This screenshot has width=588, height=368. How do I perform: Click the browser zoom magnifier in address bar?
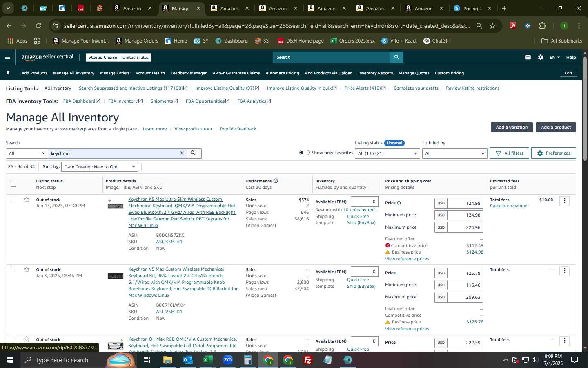(x=479, y=26)
